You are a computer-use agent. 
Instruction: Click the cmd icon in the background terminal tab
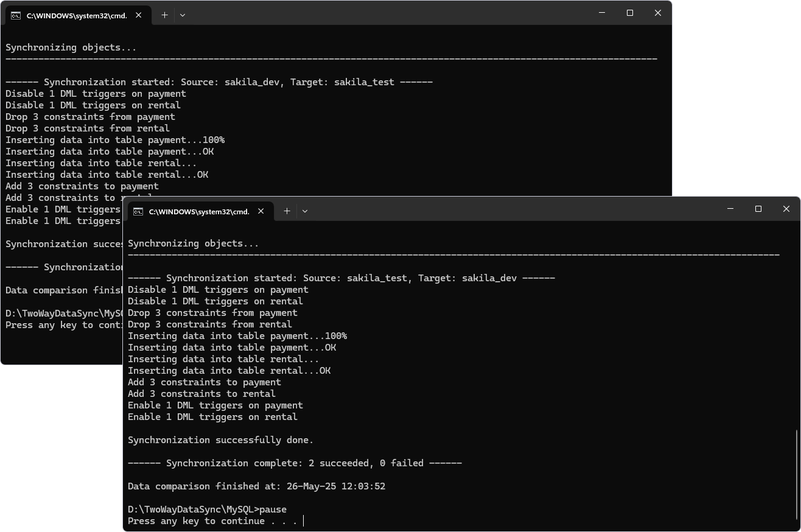coord(16,15)
